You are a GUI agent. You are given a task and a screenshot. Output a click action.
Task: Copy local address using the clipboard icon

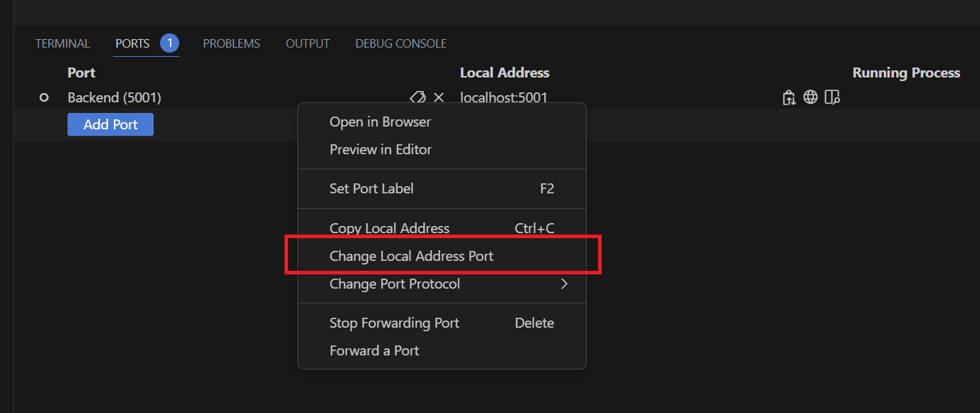[x=789, y=97]
